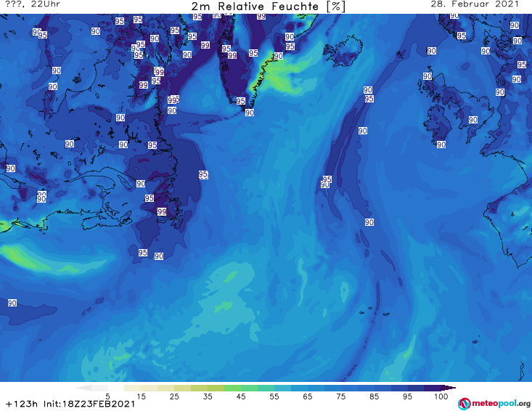Image resolution: width=532 pixels, height=411 pixels.
Task: Click the legend value '35'
Action: coord(208,396)
